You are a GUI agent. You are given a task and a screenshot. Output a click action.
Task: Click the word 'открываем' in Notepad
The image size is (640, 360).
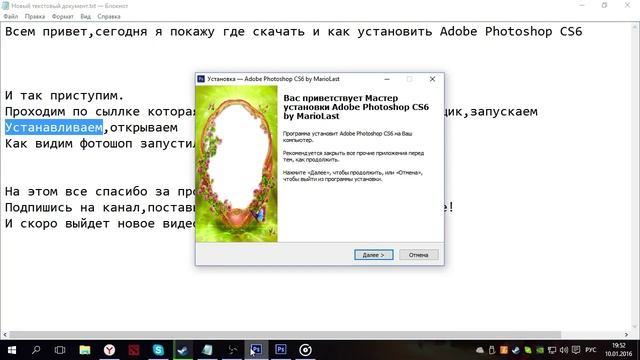[x=144, y=127]
